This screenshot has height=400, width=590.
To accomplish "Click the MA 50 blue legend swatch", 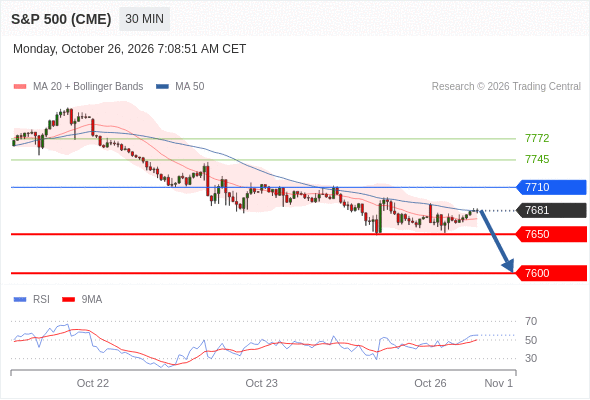I will [x=162, y=87].
